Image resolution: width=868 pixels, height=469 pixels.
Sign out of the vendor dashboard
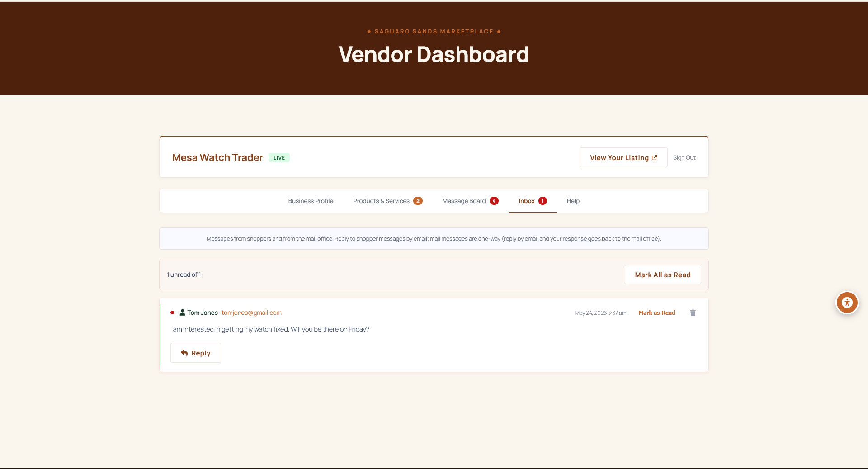tap(684, 157)
